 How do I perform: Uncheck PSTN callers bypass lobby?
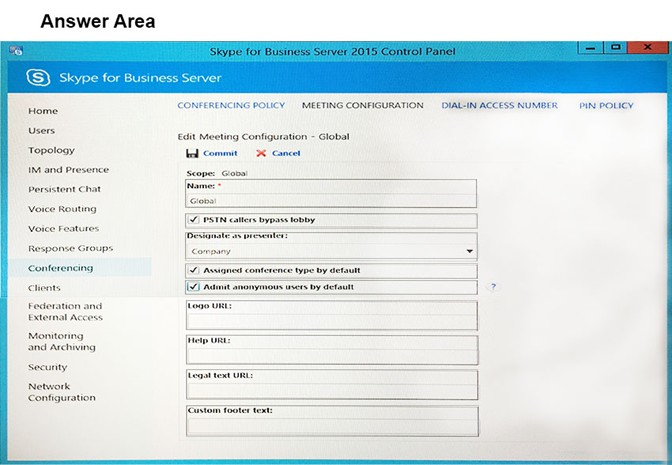coord(194,220)
